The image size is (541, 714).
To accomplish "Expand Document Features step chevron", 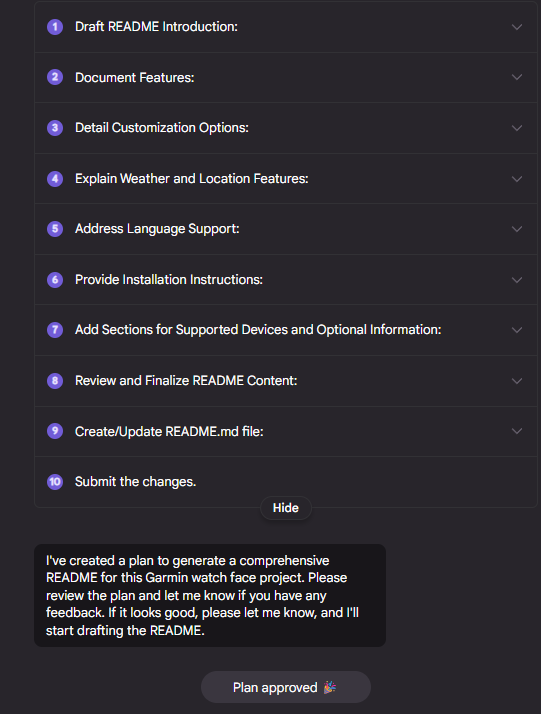I will coord(517,77).
